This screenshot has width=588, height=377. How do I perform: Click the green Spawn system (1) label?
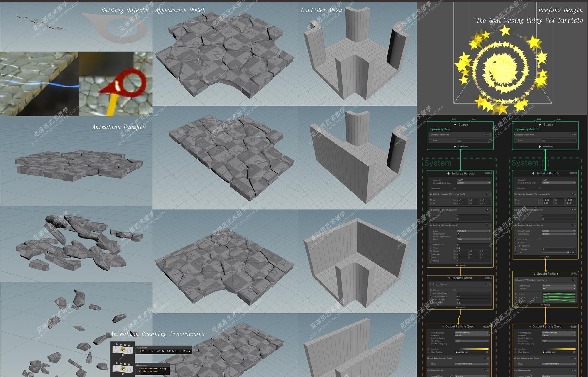tap(527, 129)
